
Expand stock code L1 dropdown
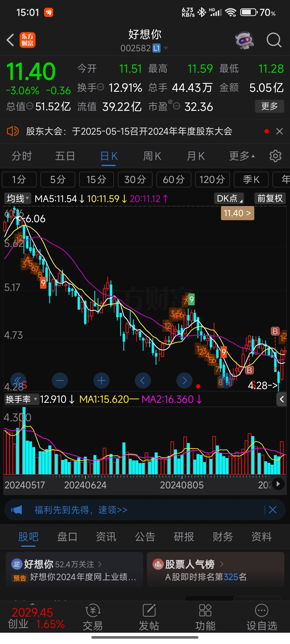[x=166, y=48]
